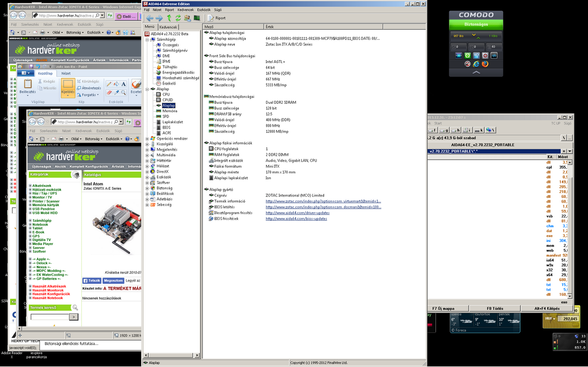Select BIOS item in the tree
Viewport: 588px width, 367px height.
166,128
